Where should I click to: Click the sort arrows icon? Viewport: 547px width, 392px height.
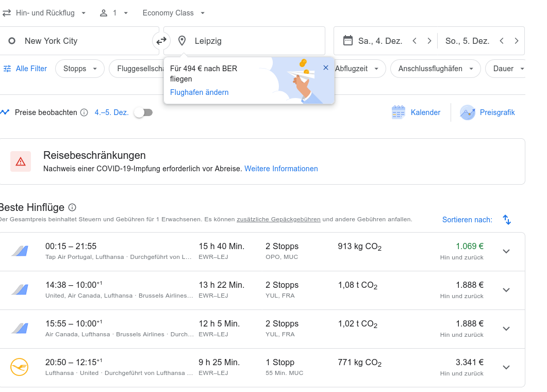pyautogui.click(x=507, y=220)
